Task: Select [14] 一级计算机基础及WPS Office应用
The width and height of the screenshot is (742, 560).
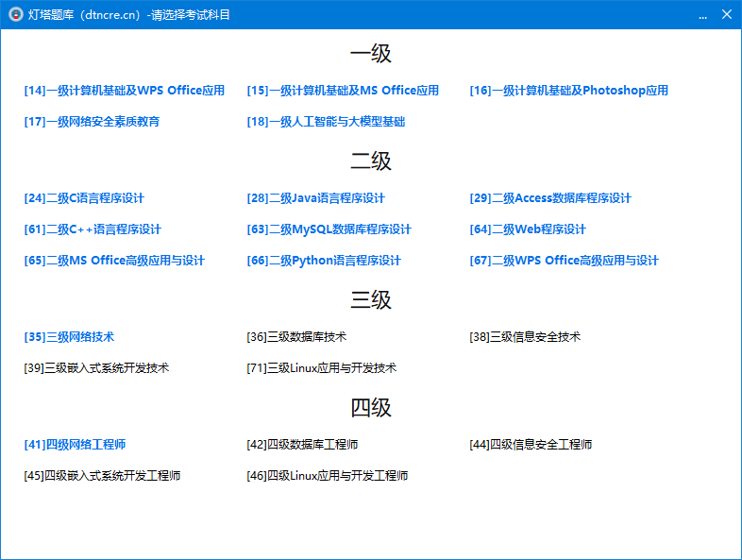Action: (x=125, y=91)
